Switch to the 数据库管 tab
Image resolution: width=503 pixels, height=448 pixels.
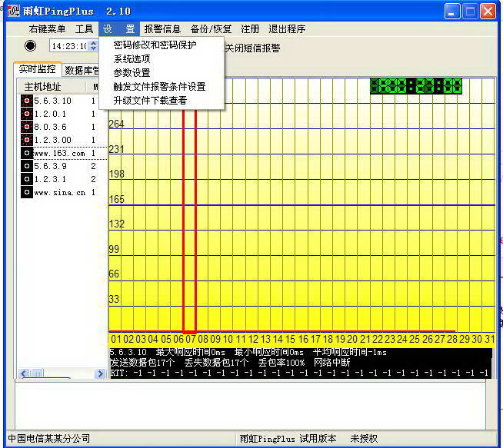pyautogui.click(x=81, y=70)
